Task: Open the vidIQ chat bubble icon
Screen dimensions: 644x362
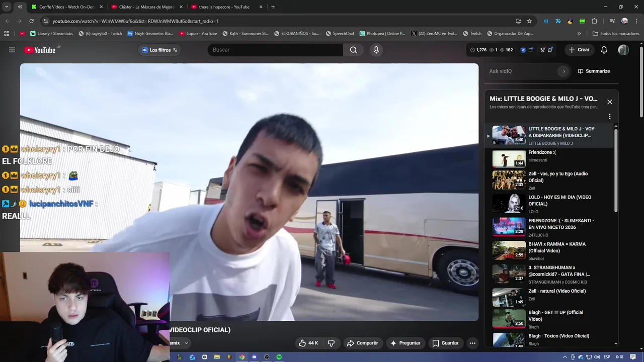Action: click(x=550, y=50)
